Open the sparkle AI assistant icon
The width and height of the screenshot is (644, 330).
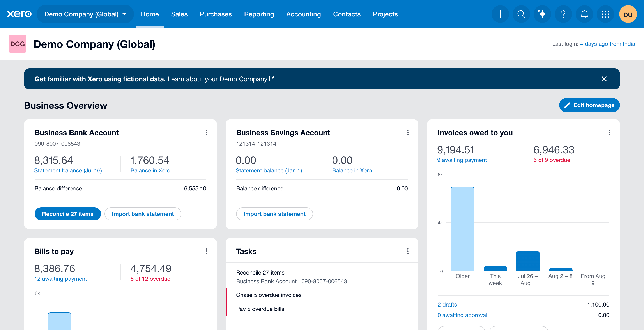(x=542, y=14)
